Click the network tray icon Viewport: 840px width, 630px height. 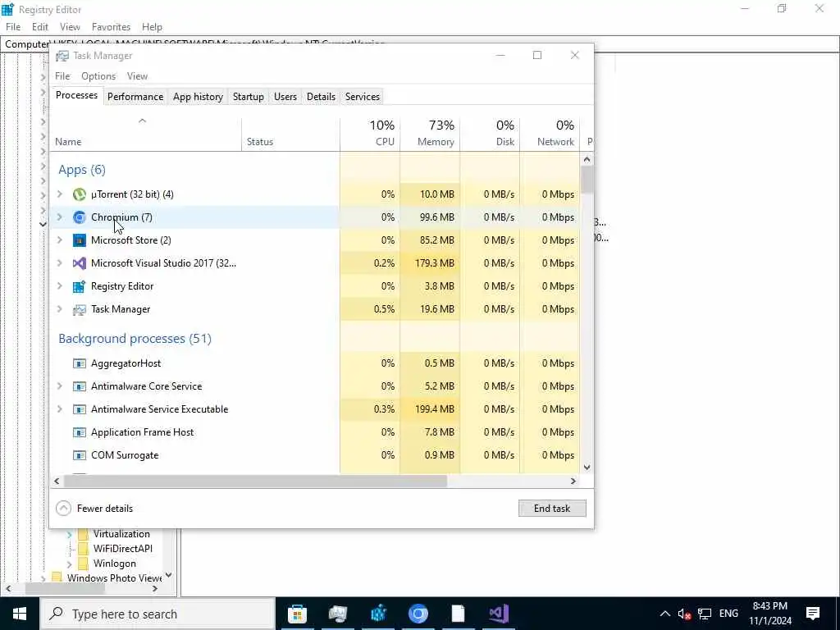(x=705, y=614)
